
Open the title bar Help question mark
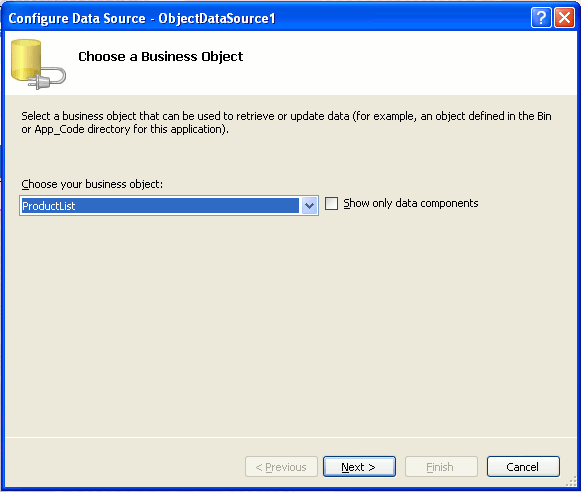[x=541, y=17]
